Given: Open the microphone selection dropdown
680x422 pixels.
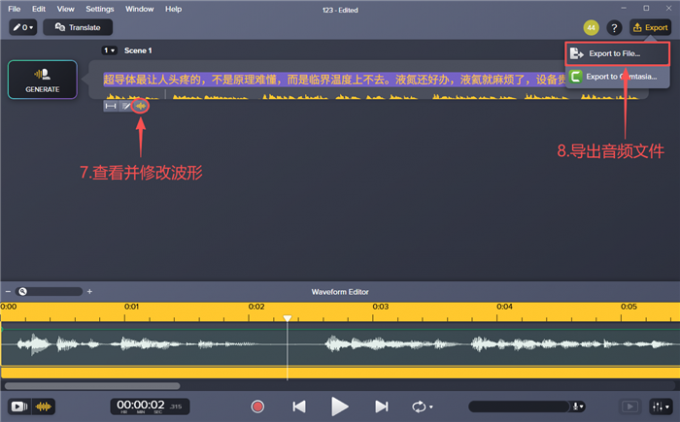Looking at the screenshot, I should point(578,406).
